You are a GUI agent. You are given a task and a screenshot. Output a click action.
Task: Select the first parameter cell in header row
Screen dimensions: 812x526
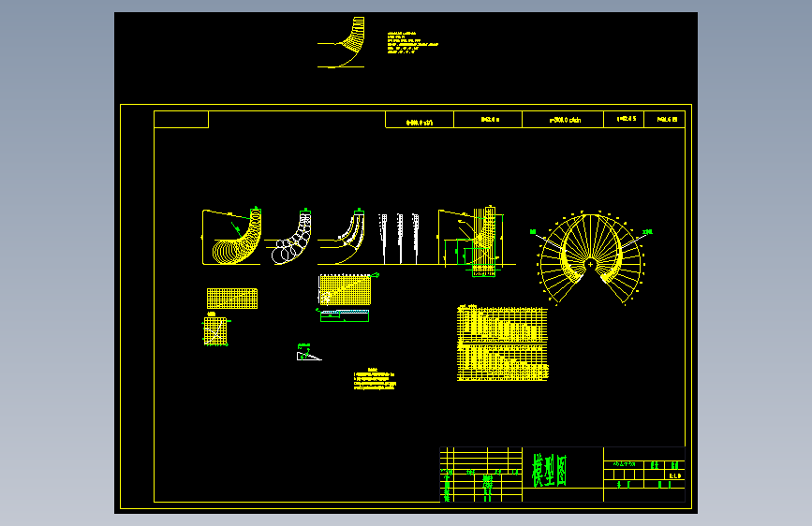pos(420,120)
